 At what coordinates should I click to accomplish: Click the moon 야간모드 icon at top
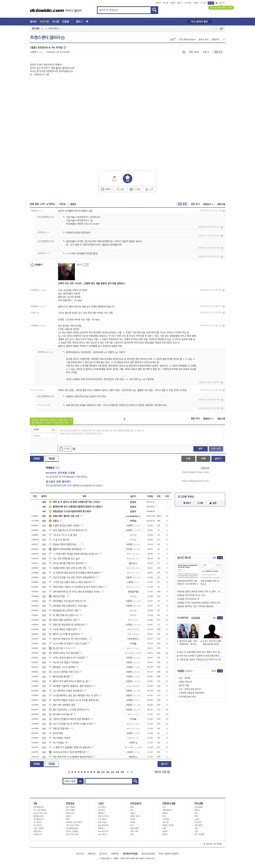coord(217,3)
